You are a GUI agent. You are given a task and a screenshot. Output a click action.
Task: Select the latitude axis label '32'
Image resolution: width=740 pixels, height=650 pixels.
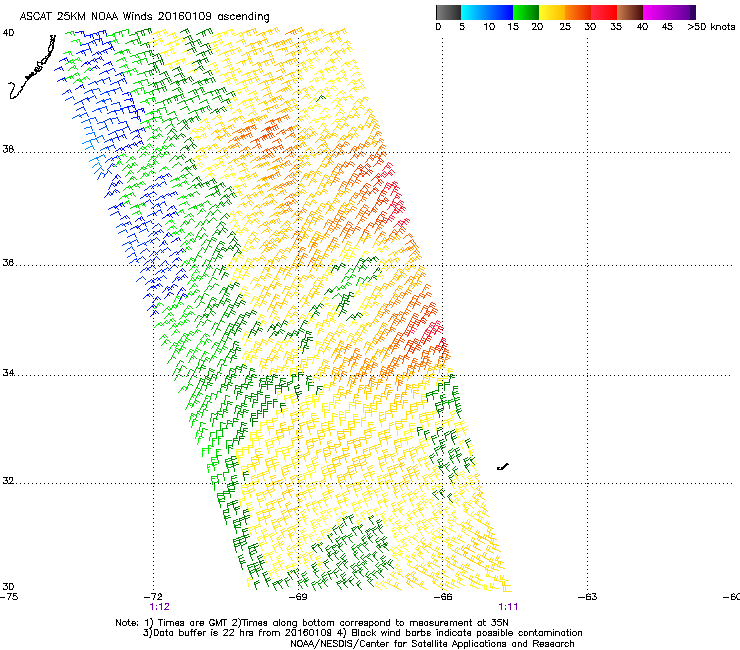tap(8, 481)
